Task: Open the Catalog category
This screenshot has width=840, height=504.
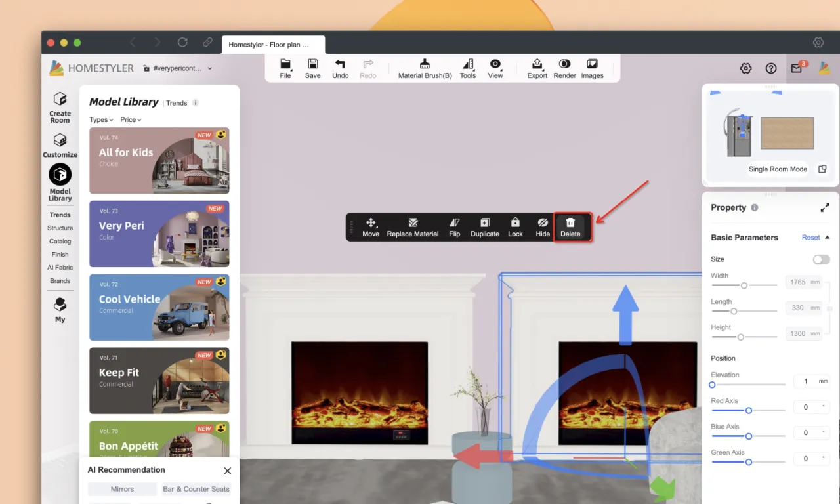Action: pyautogui.click(x=60, y=241)
